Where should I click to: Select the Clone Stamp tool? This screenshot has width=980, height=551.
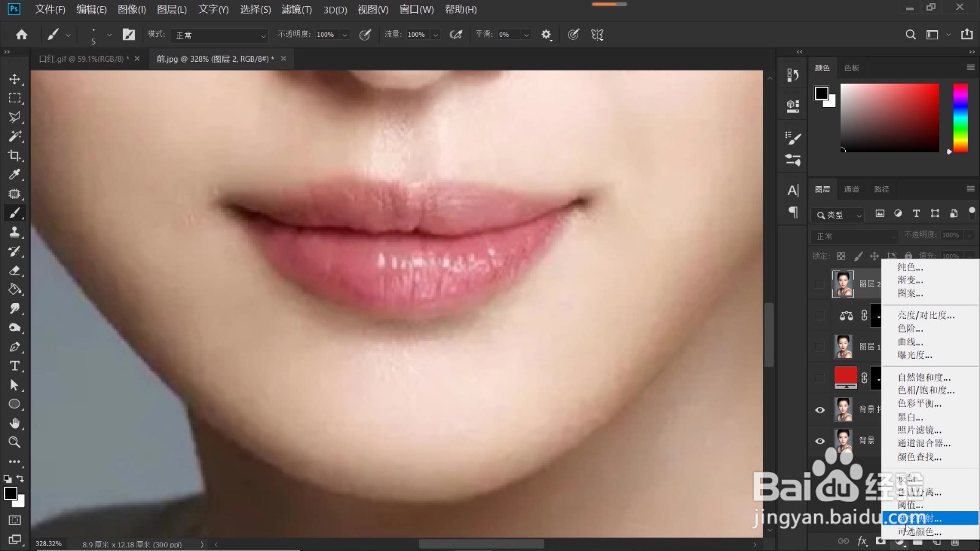pos(15,232)
